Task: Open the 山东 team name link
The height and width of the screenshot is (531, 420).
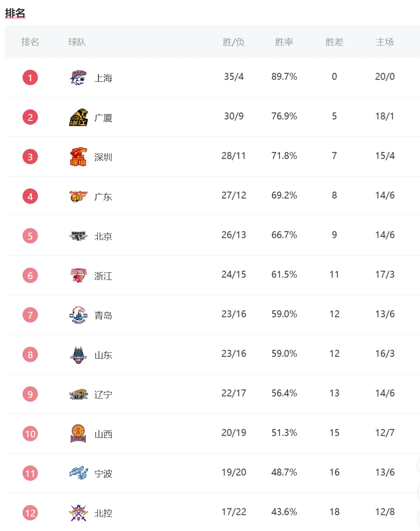Action: 103,355
